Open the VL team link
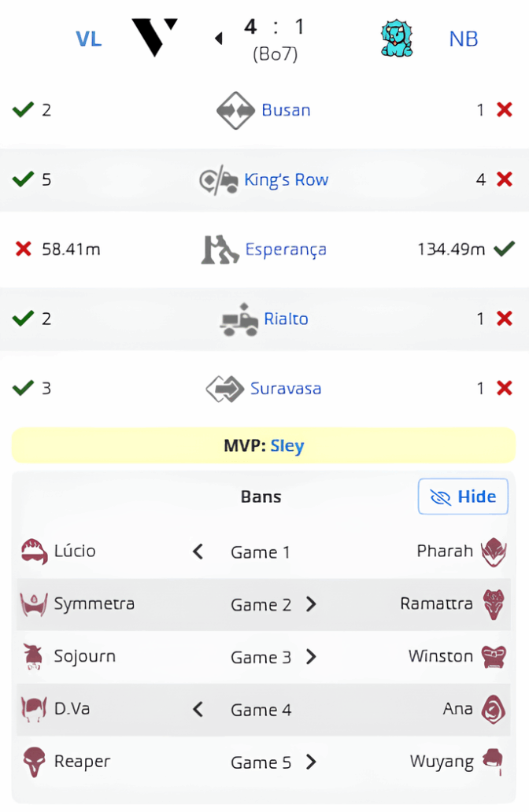This screenshot has width=529, height=812. point(89,39)
